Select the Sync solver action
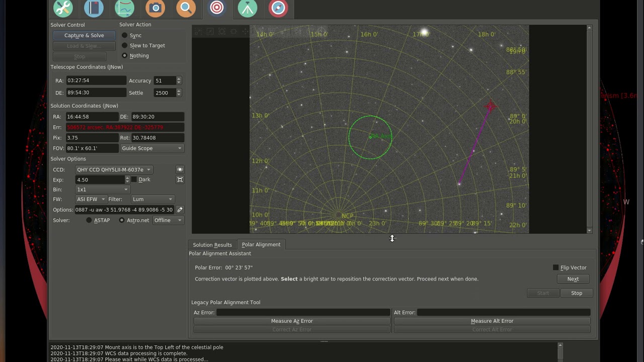The image size is (644, 362). [125, 35]
